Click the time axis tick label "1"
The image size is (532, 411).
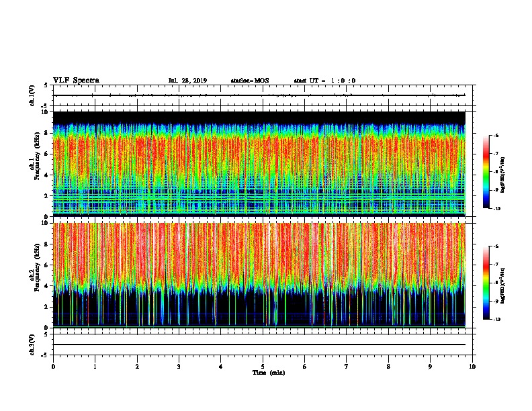(x=95, y=367)
